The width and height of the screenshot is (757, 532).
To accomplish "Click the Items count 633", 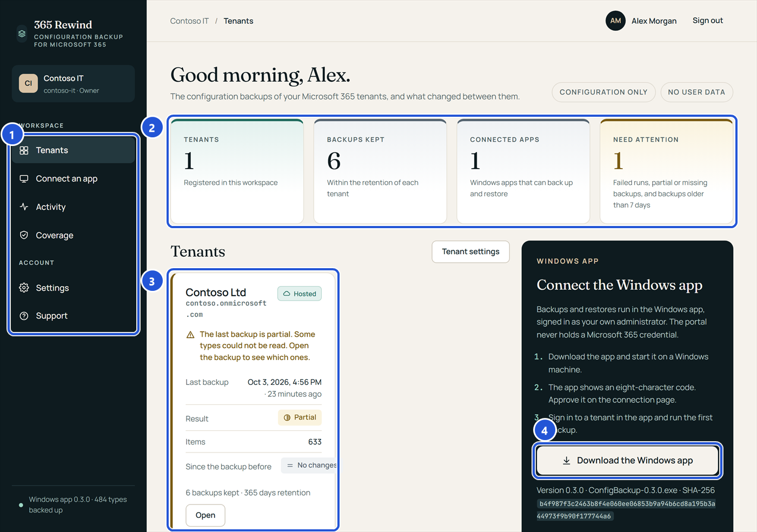I will (x=315, y=442).
